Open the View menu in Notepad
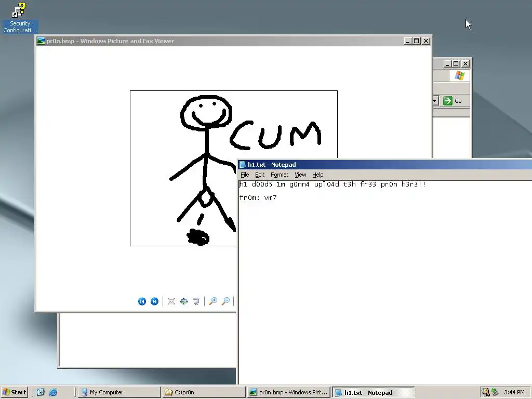This screenshot has height=399, width=532. coord(300,175)
